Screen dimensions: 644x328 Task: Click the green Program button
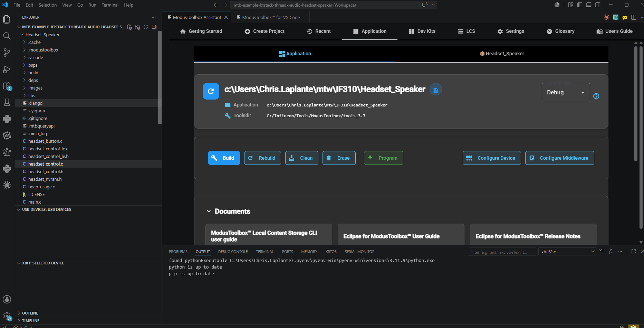click(x=384, y=158)
